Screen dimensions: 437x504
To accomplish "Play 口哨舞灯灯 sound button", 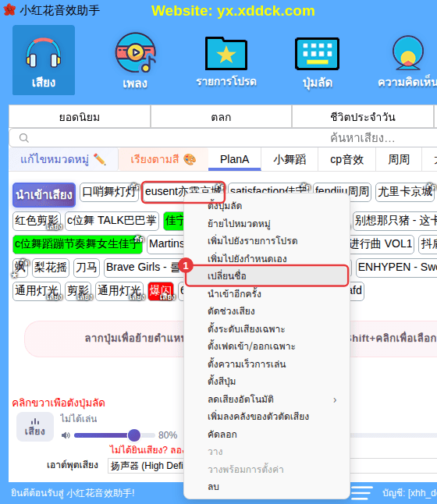I will pyautogui.click(x=109, y=192).
